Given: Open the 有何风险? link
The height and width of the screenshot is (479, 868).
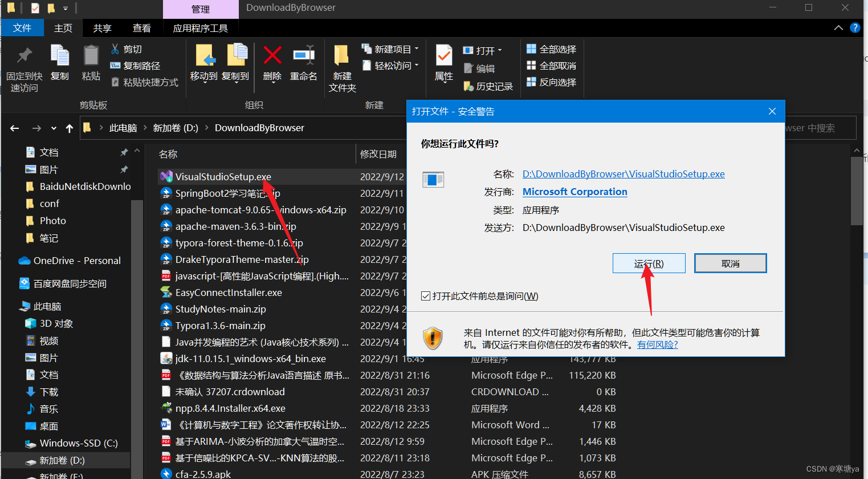Looking at the screenshot, I should click(x=657, y=344).
